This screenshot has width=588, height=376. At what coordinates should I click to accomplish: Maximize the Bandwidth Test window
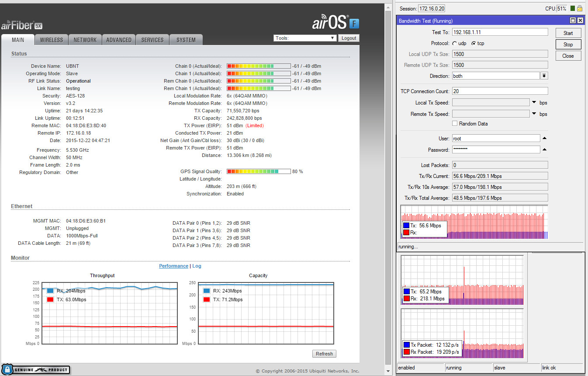point(573,21)
